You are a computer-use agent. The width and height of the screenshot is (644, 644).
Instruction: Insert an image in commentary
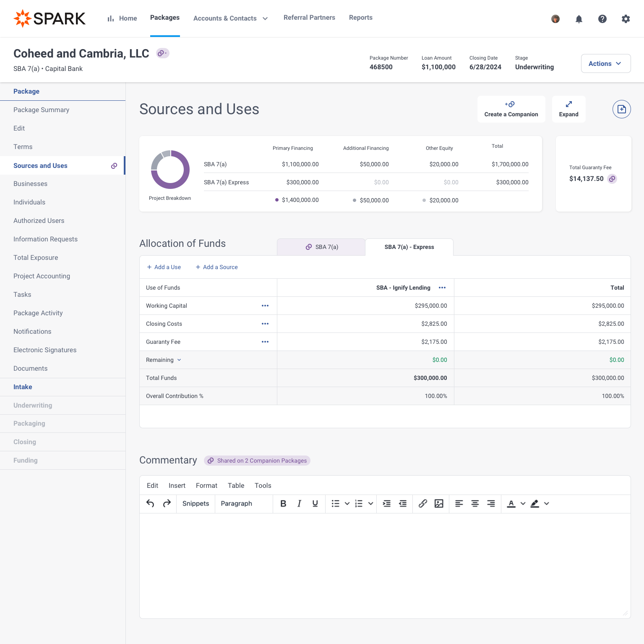439,503
